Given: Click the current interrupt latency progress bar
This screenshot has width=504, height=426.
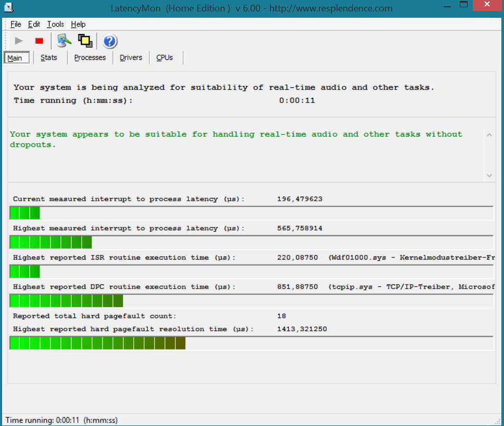Looking at the screenshot, I should pos(251,213).
